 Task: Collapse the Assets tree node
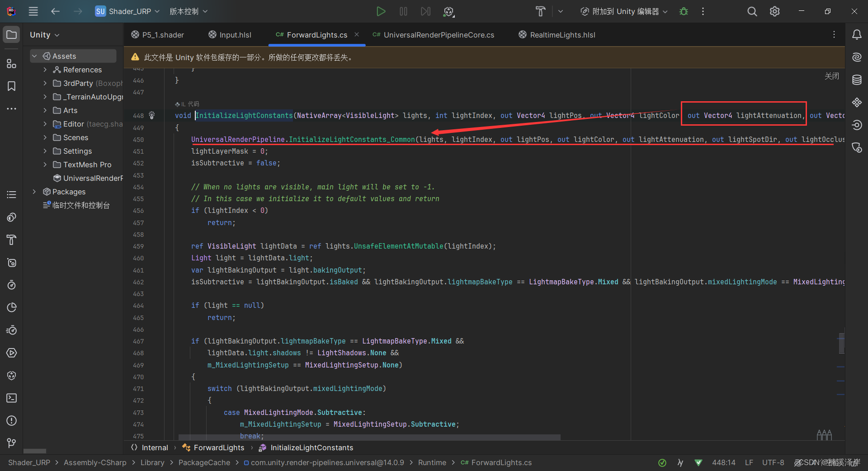click(x=34, y=56)
